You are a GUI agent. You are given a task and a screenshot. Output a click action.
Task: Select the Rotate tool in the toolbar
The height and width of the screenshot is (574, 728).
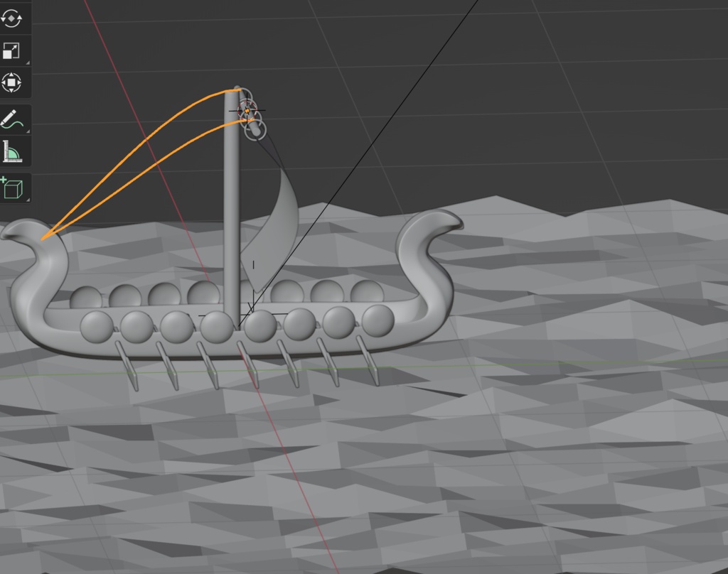click(11, 18)
